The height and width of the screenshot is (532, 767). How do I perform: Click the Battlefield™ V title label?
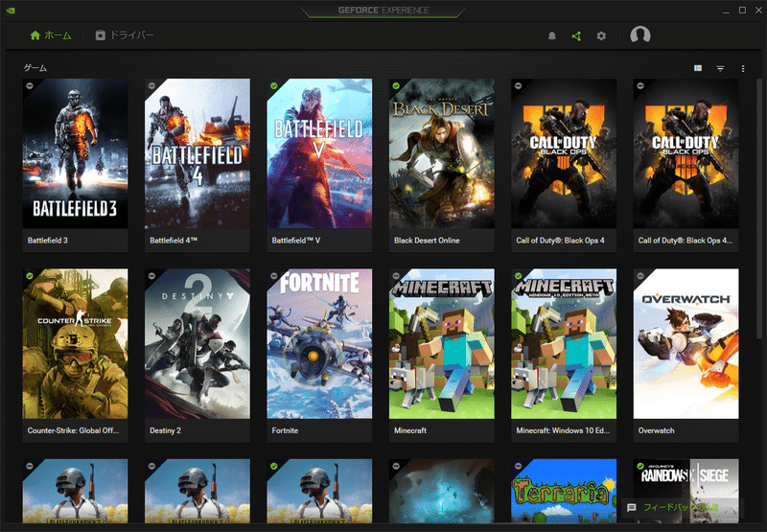click(x=296, y=241)
